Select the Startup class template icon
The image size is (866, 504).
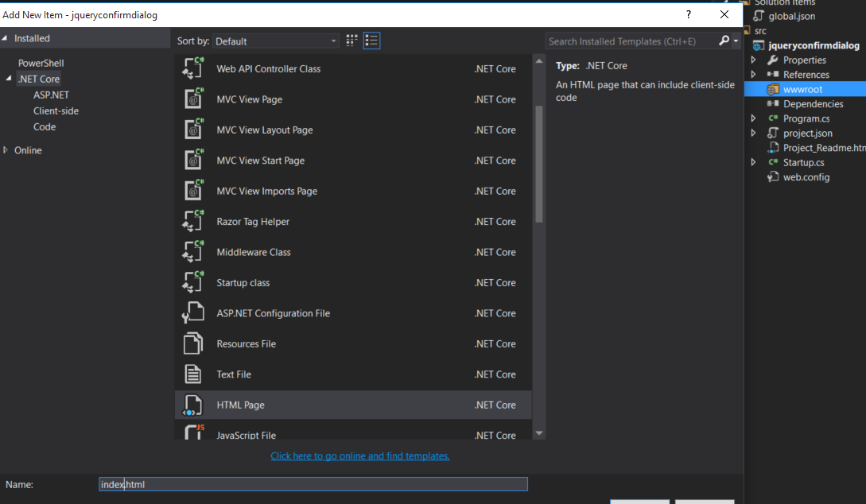(x=193, y=282)
